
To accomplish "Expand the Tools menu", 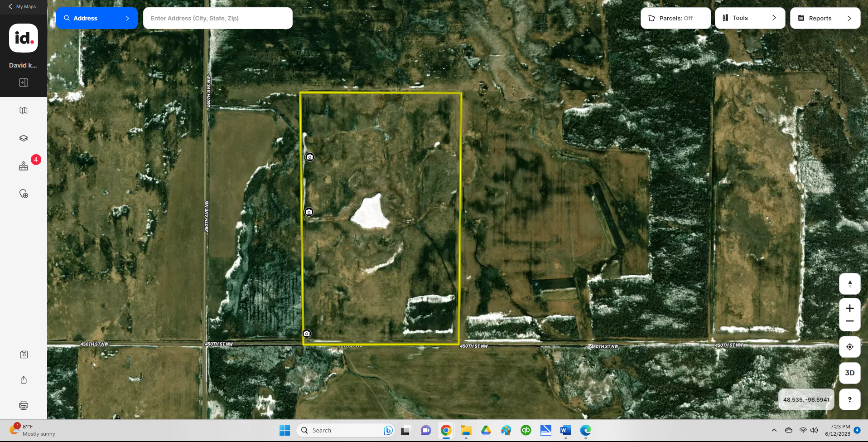I will pyautogui.click(x=750, y=18).
